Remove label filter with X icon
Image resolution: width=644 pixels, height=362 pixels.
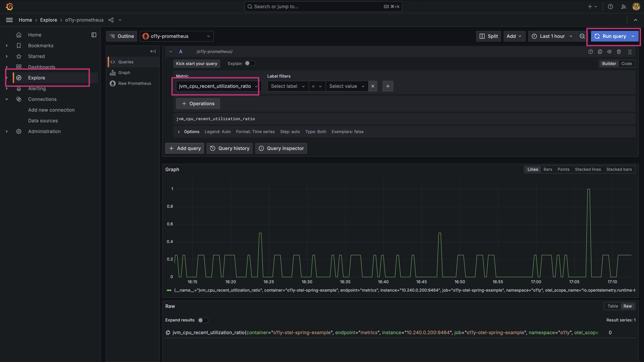373,86
